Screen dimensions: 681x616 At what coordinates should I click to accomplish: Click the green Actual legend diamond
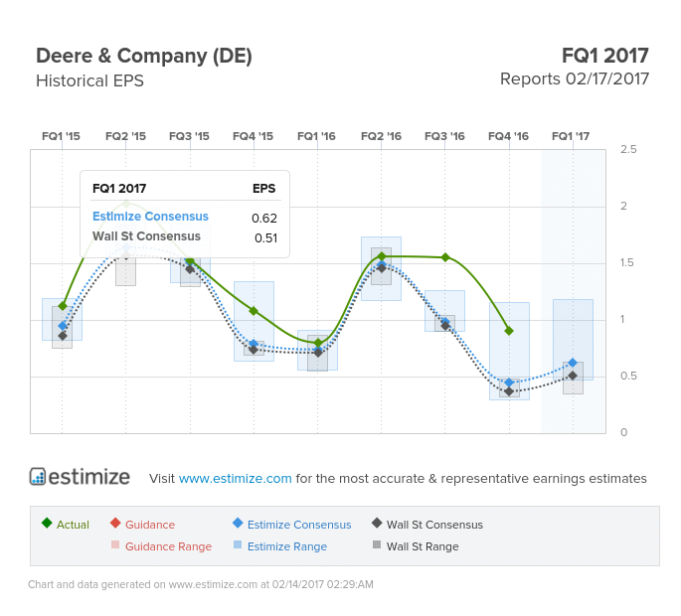tap(47, 523)
